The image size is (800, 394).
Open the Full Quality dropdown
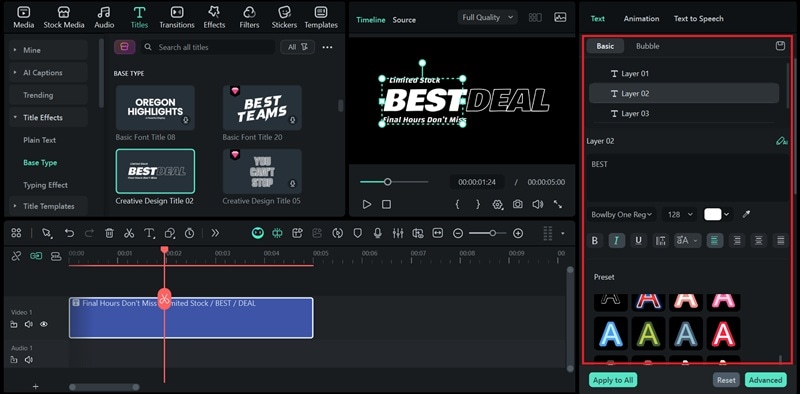487,17
